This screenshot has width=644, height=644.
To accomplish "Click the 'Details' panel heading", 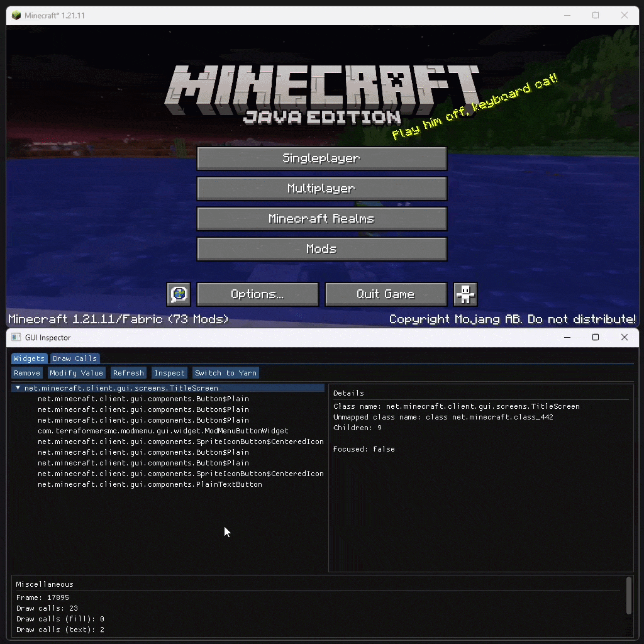I will click(x=348, y=393).
